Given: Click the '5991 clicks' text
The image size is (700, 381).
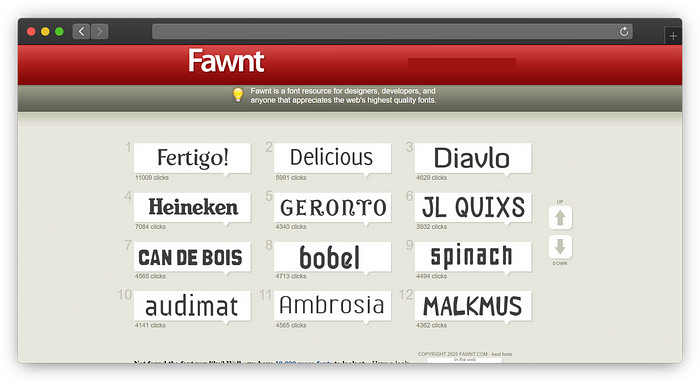Looking at the screenshot, I should (291, 177).
